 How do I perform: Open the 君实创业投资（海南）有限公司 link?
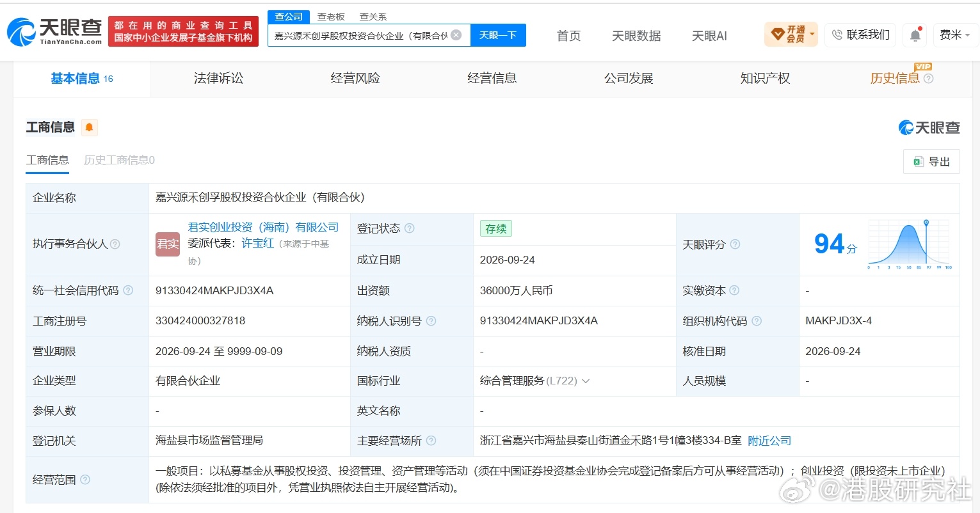[x=263, y=227]
